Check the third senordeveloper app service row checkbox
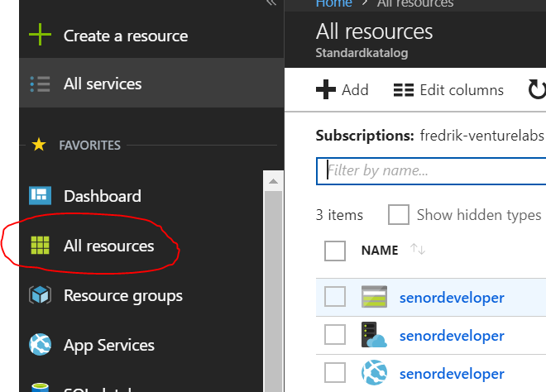This screenshot has width=546, height=392. click(x=335, y=372)
